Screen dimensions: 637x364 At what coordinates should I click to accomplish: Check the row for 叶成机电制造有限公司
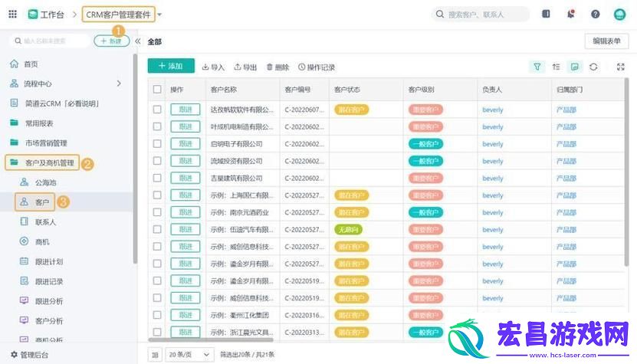[157, 126]
